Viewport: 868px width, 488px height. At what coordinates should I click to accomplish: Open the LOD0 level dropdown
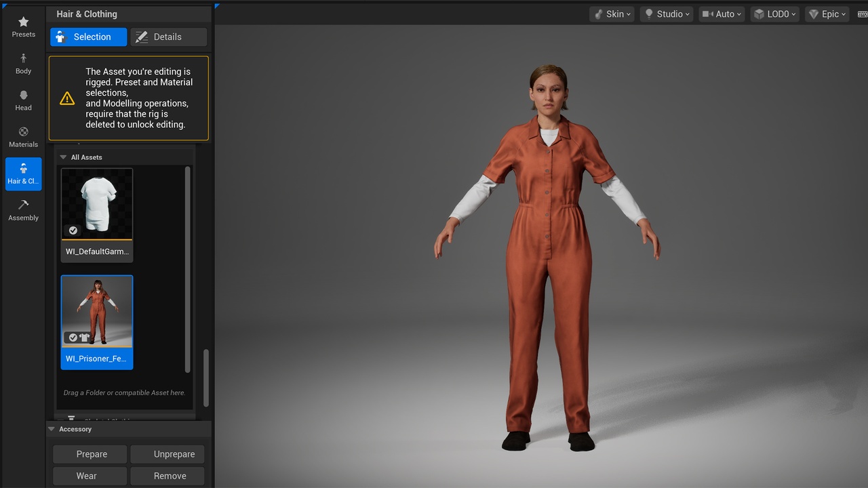(x=775, y=14)
